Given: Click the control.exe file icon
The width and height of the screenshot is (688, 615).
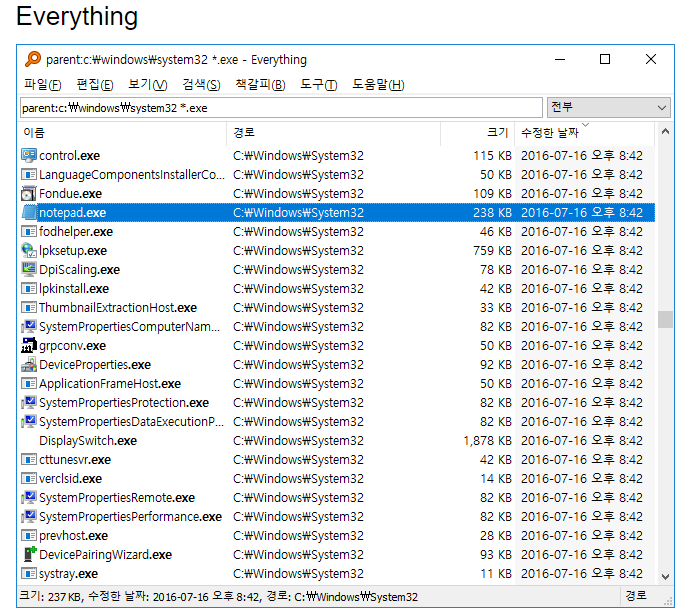Looking at the screenshot, I should click(x=29, y=156).
